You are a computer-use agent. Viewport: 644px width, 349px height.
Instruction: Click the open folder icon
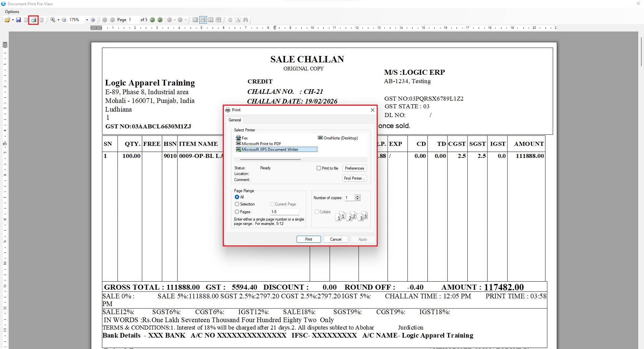pyautogui.click(x=7, y=20)
